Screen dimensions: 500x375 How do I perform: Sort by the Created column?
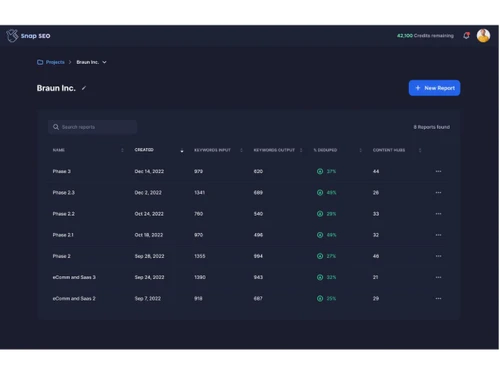(182, 150)
